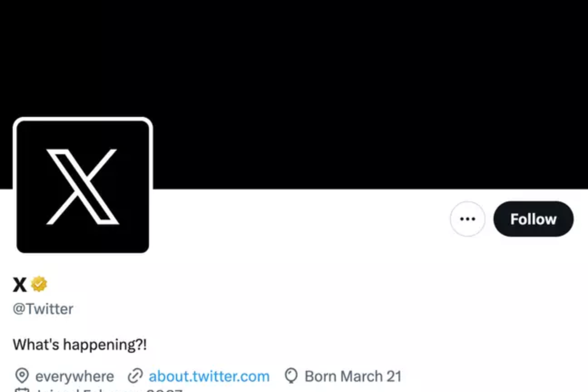Open the X logo profile picture
The width and height of the screenshot is (588, 392).
83,187
